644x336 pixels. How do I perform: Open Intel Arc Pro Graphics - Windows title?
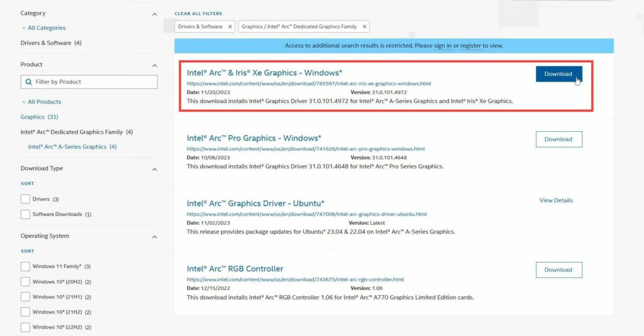coord(254,138)
